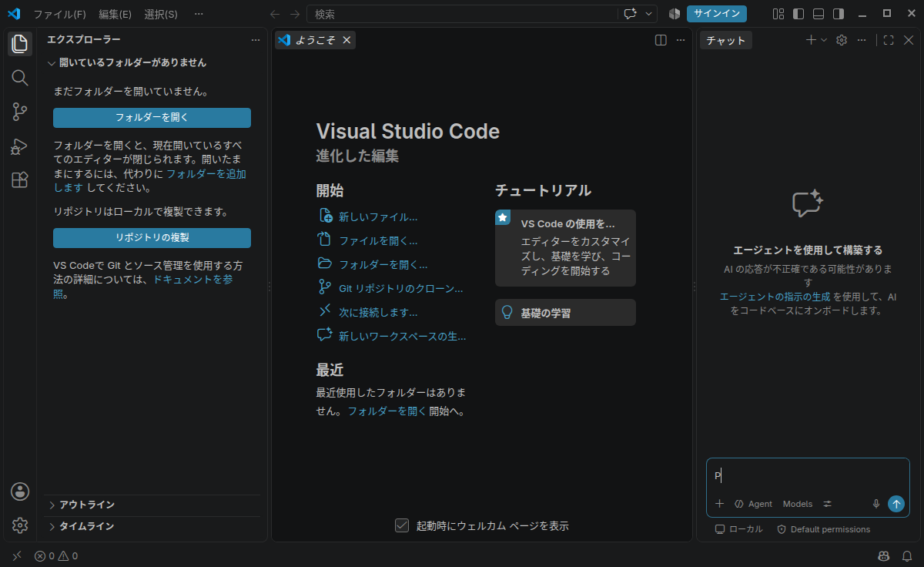Screen dimensions: 924x567
Task: Collapse 開いているフォルダーがありません section
Action: click(152, 62)
